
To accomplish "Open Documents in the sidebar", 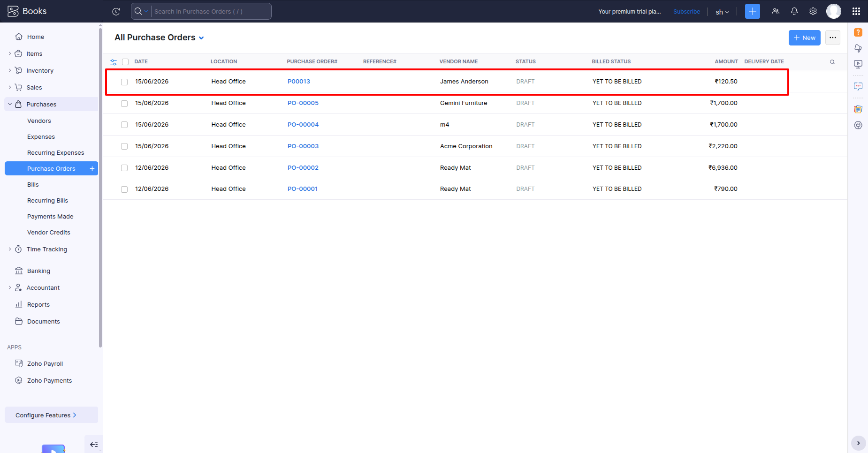I will click(44, 321).
